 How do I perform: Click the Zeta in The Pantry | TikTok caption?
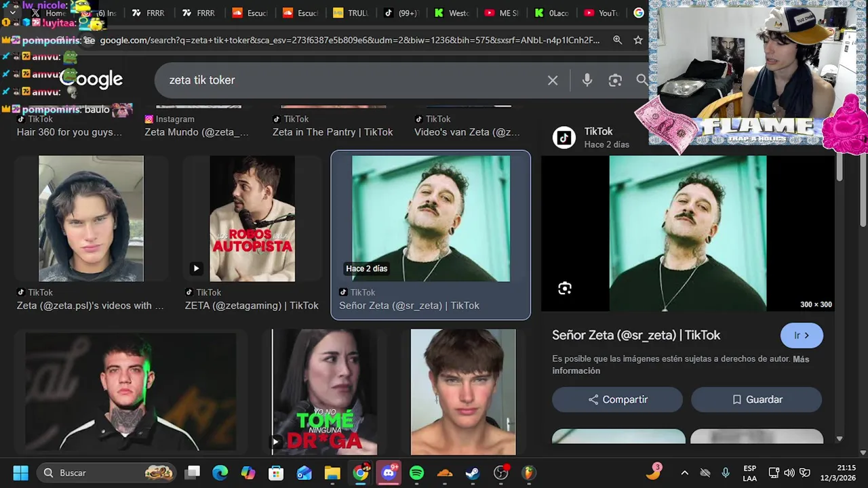click(x=332, y=132)
